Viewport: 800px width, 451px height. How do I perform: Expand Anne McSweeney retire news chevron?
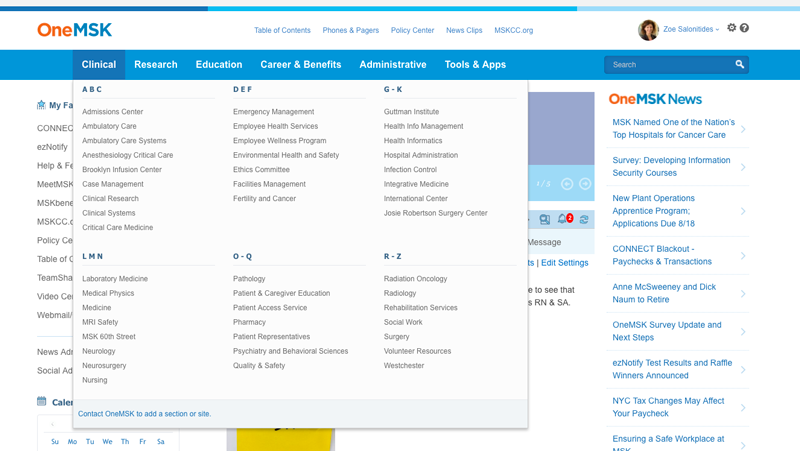(743, 293)
